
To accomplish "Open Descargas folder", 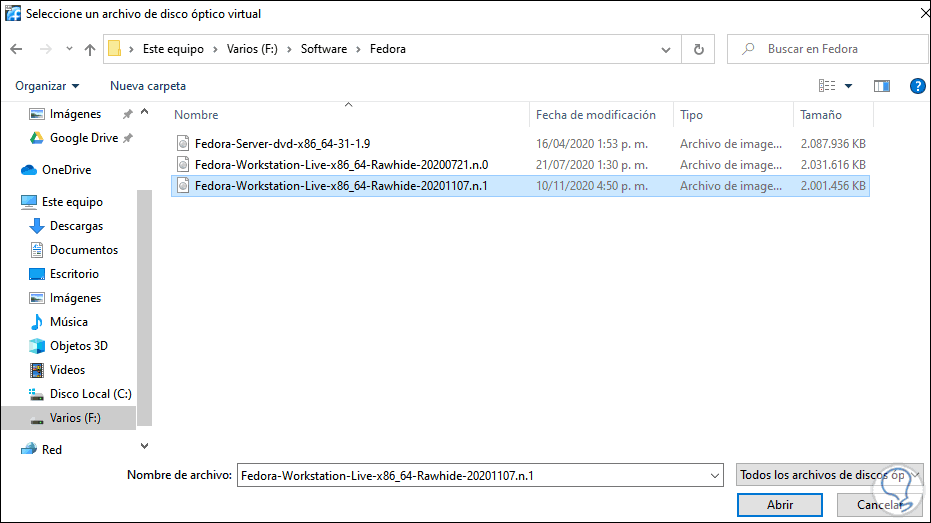I will click(x=76, y=226).
